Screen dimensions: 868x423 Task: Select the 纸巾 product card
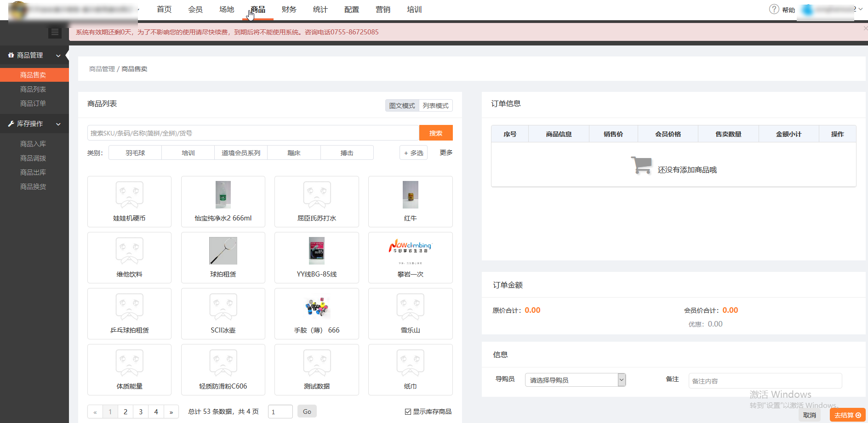click(411, 370)
